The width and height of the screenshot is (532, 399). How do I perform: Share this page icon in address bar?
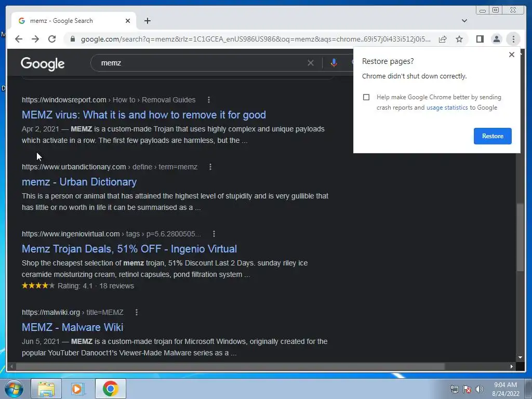[443, 39]
